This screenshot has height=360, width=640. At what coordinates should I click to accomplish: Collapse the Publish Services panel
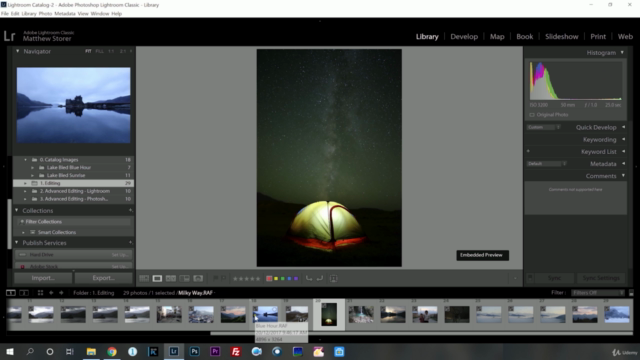tap(17, 243)
